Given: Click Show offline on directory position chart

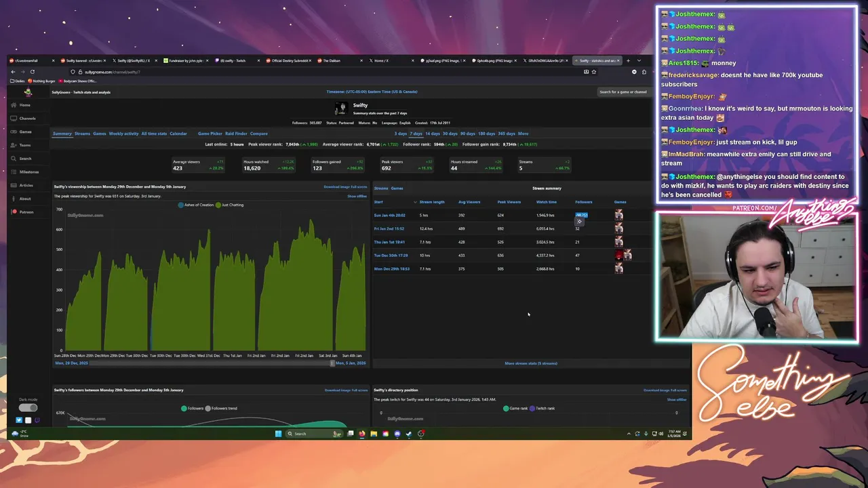Looking at the screenshot, I should point(677,399).
